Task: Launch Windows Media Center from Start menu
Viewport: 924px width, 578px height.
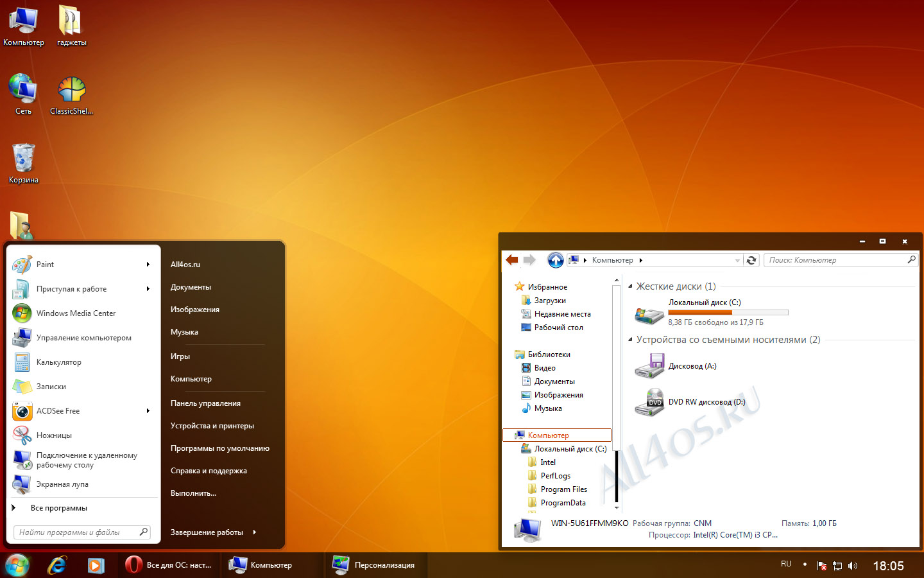Action: coord(82,313)
